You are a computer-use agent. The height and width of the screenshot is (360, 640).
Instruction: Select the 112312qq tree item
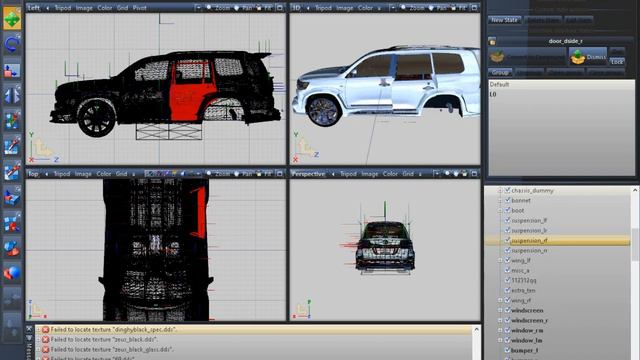pos(524,280)
